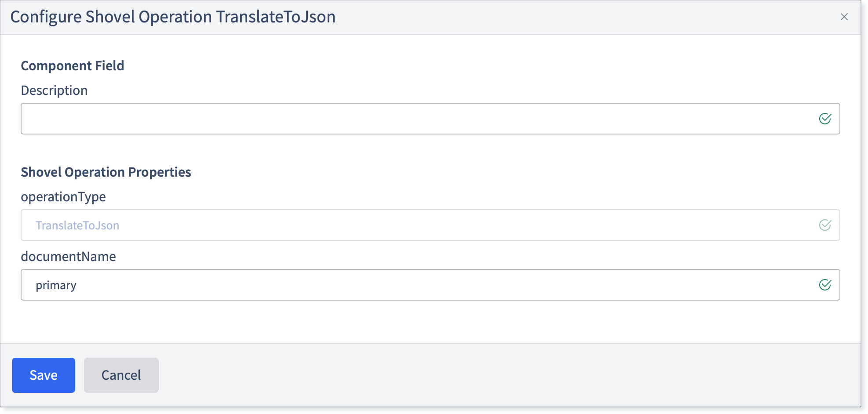Click the operationType label text
Image resolution: width=868 pixels, height=414 pixels.
[x=63, y=197]
